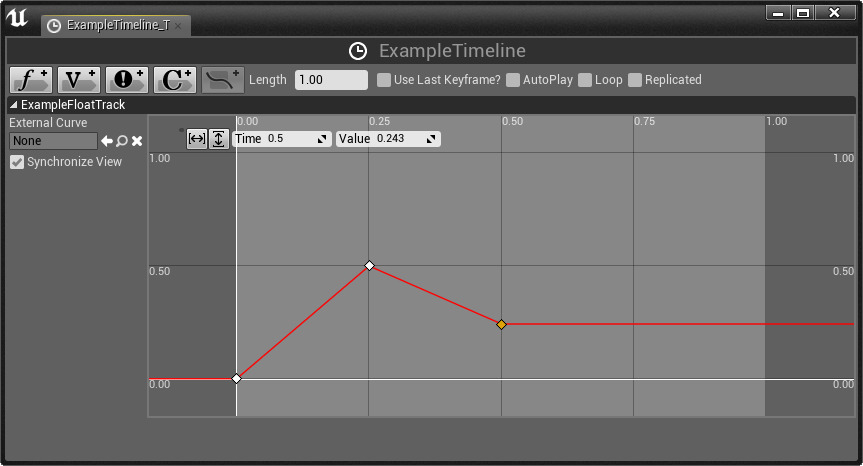The image size is (863, 466).
Task: Toggle Replicated checkbox
Action: 635,80
